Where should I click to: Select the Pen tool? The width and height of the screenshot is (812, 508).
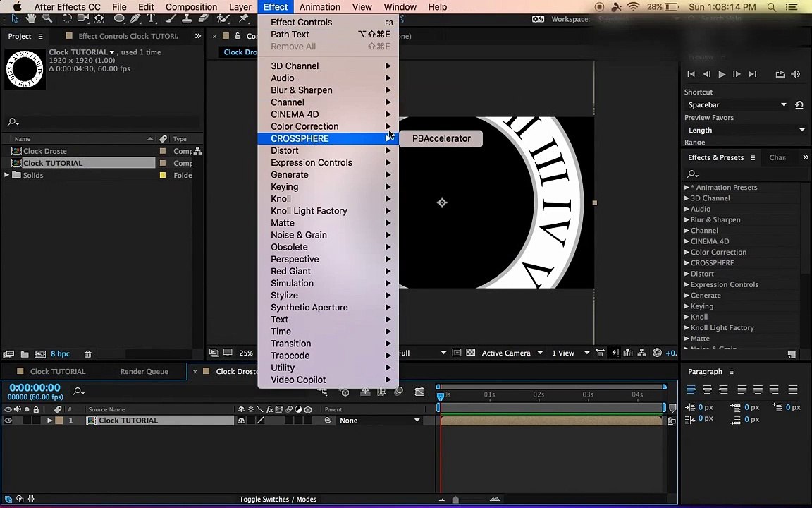point(135,18)
